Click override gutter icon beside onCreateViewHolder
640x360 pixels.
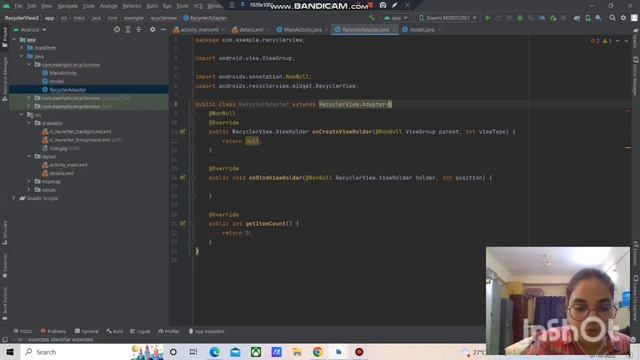click(182, 131)
